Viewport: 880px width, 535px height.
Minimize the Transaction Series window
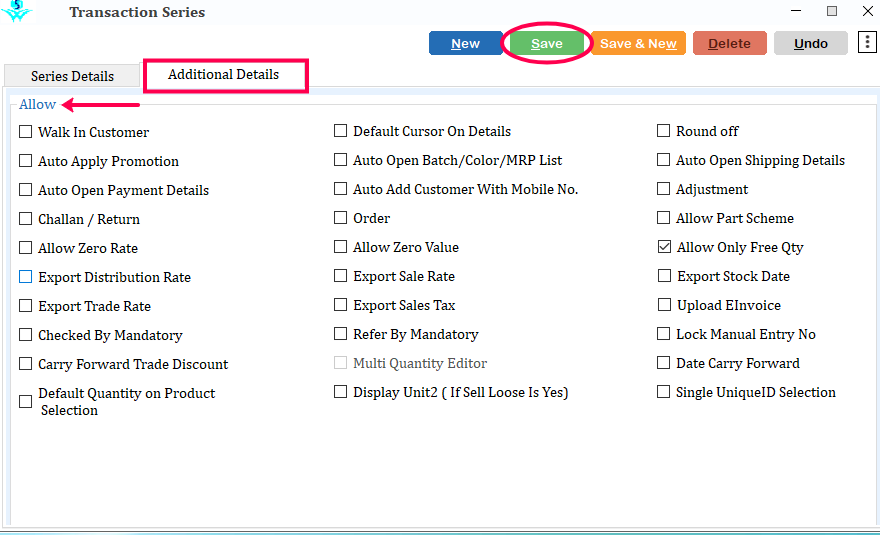pos(797,11)
